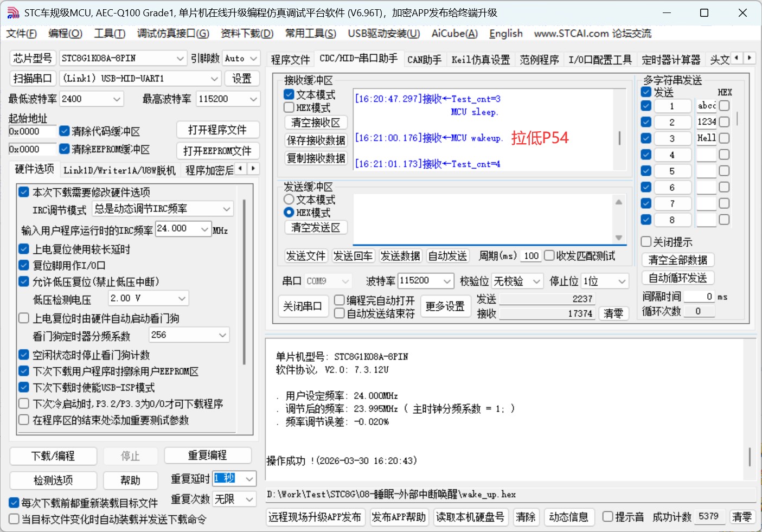Open the 常用工具(S) menu
Viewport: 762px width, 532px height.
[310, 33]
